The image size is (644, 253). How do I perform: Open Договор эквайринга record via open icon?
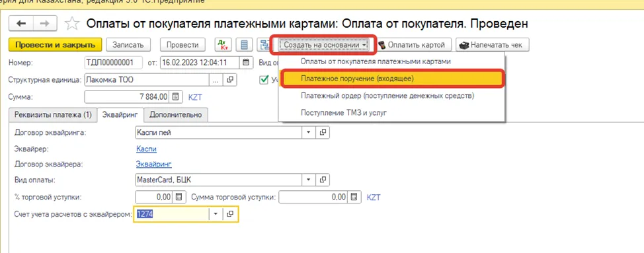pos(323,133)
